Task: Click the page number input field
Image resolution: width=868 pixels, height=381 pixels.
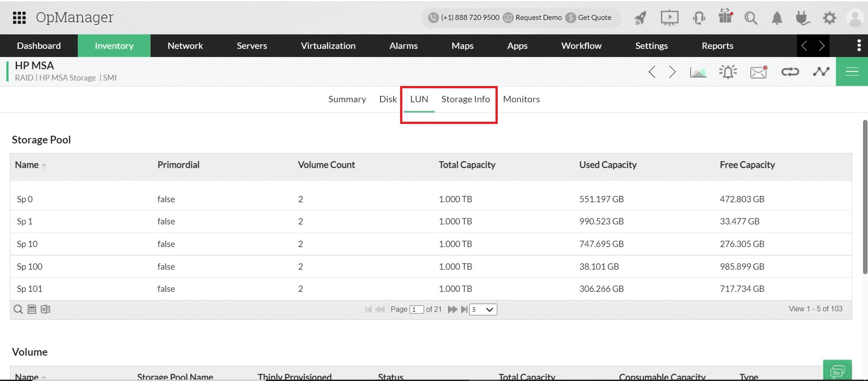Action: tap(416, 310)
